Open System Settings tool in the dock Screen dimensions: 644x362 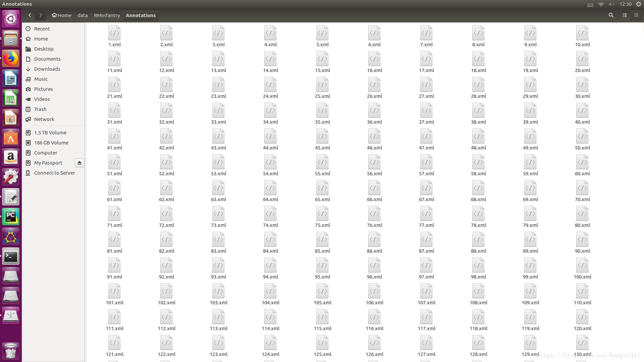pyautogui.click(x=11, y=177)
